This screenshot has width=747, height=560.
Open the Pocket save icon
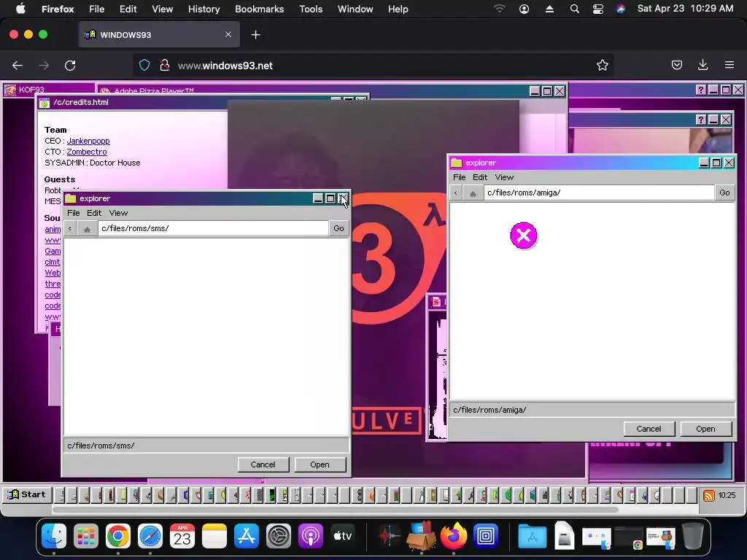676,65
